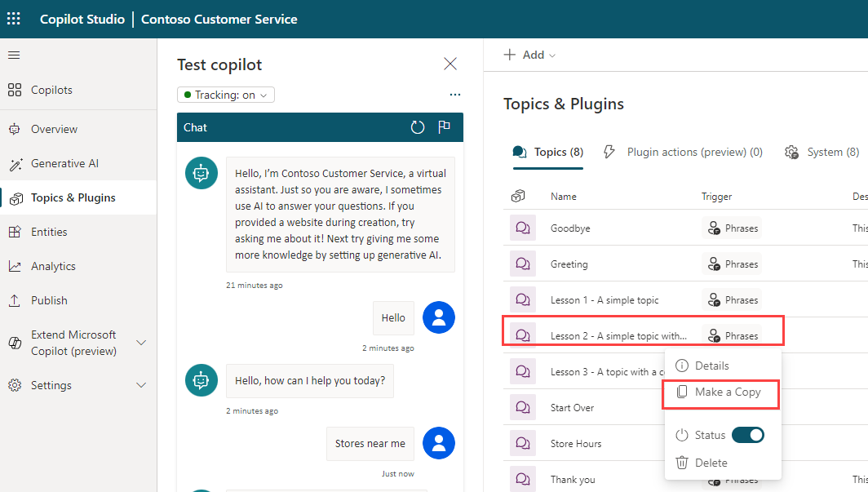Click the Analytics chart icon
Viewport: 868px width, 492px height.
15,266
